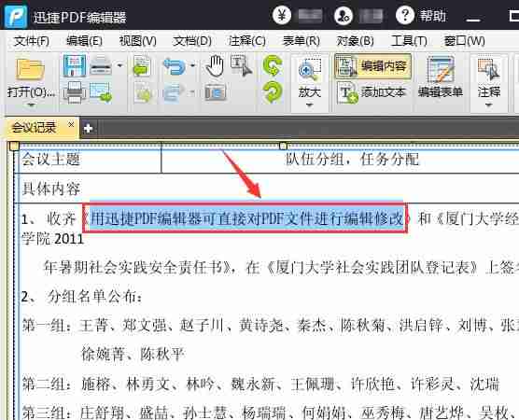Click the user account icon

(x=344, y=16)
